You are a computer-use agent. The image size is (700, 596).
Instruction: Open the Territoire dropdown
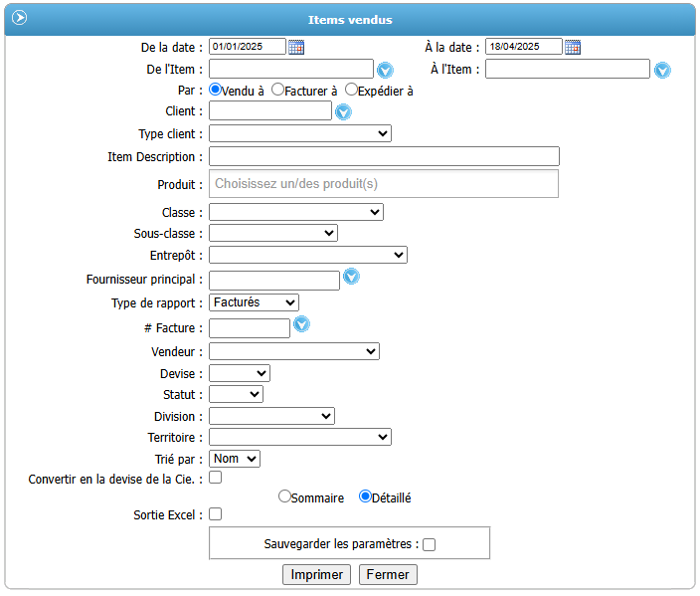tap(300, 437)
